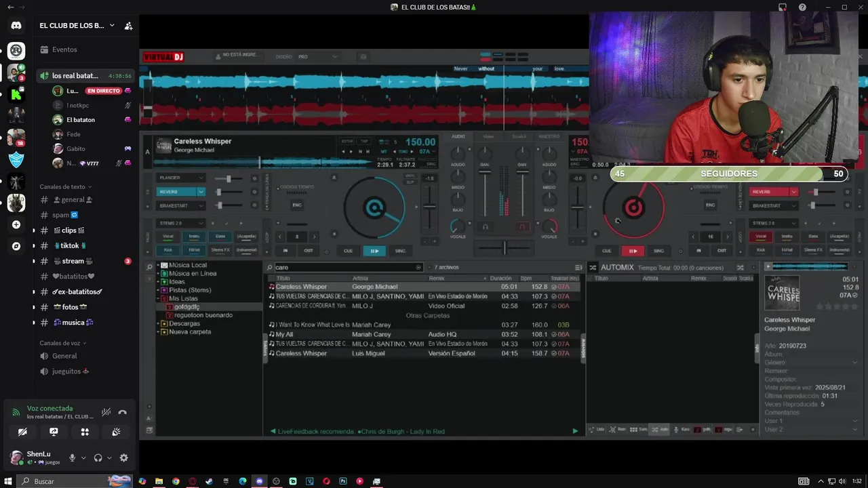
Task: Click deck A SINC. button
Action: click(401, 251)
